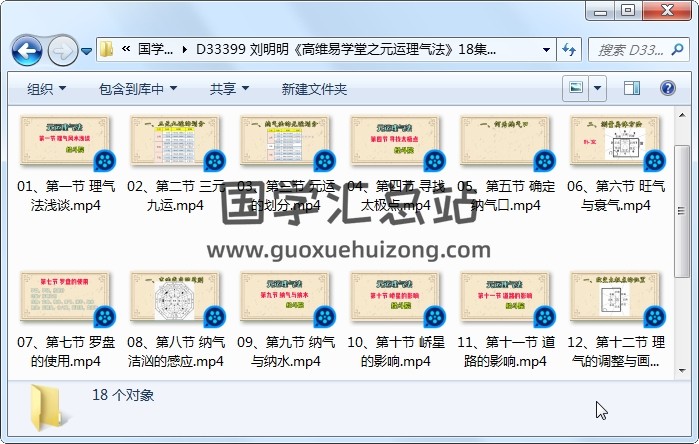Select video thumbnail 07、第七节 罗盘的使用
Image resolution: width=699 pixels, height=444 pixels.
[65, 297]
